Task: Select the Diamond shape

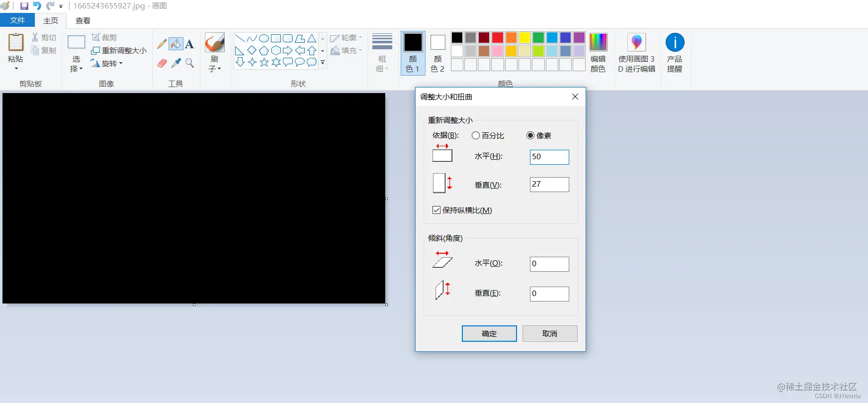Action: click(x=252, y=50)
